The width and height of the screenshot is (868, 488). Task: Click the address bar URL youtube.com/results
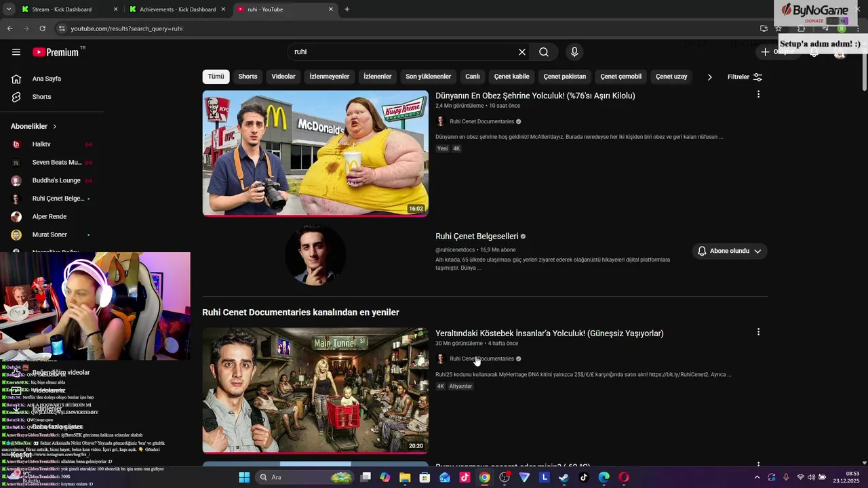[x=127, y=28]
